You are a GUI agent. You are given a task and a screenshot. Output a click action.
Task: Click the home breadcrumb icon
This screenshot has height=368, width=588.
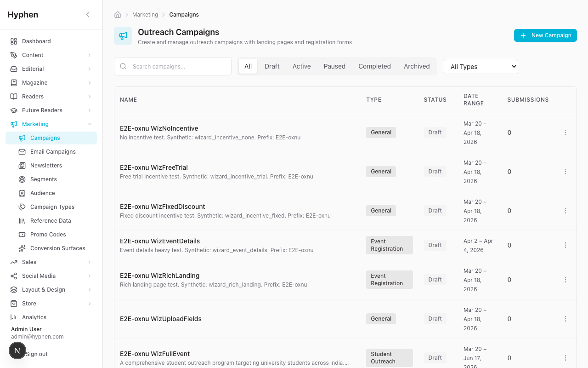(x=118, y=14)
